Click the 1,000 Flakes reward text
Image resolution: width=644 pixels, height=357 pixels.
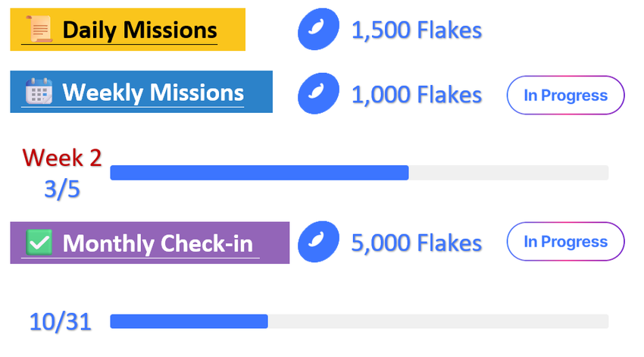[x=417, y=95]
